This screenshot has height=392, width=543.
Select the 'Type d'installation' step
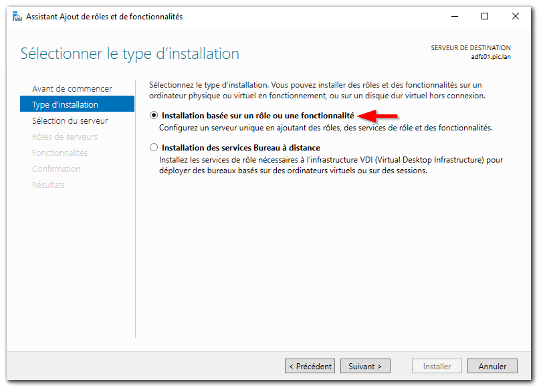pos(66,104)
